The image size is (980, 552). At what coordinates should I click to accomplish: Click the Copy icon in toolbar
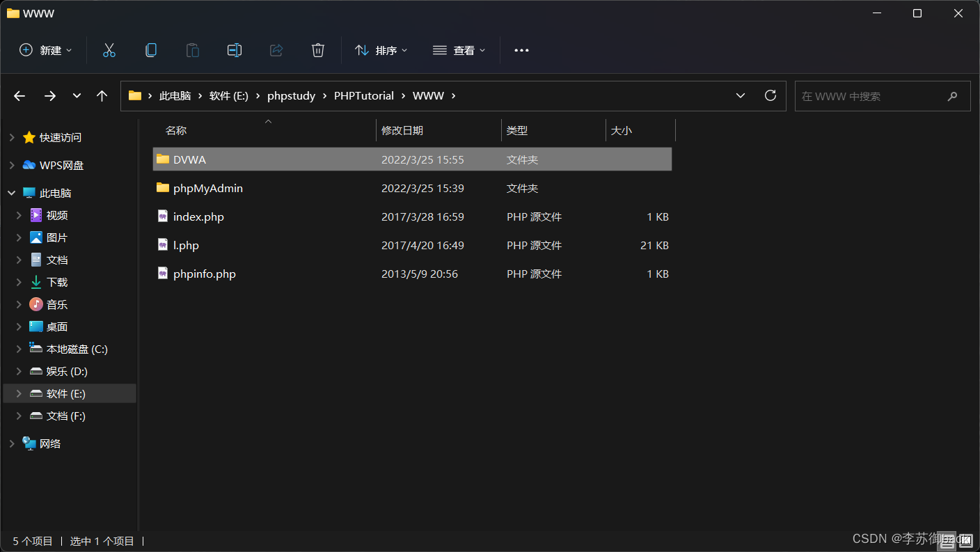click(151, 50)
